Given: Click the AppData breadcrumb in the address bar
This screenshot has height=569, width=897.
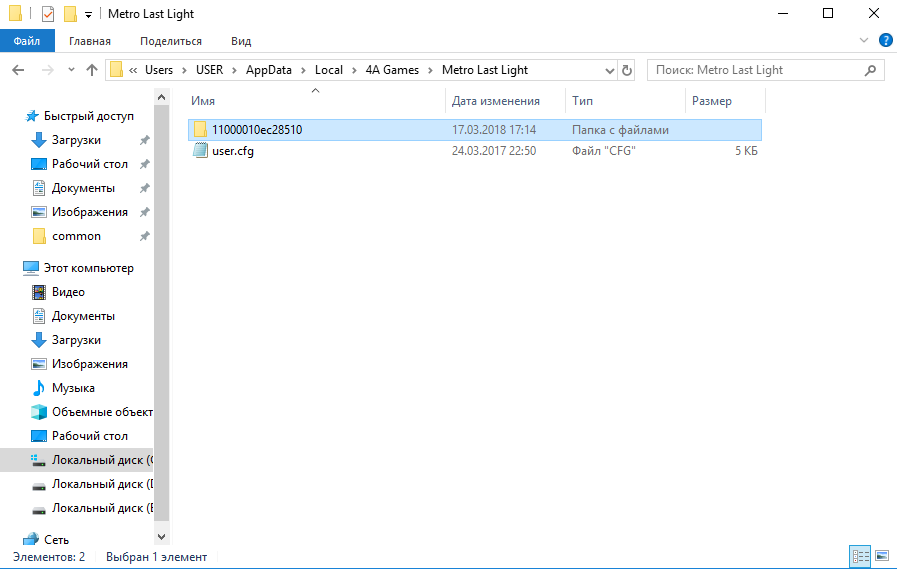Looking at the screenshot, I should [269, 70].
